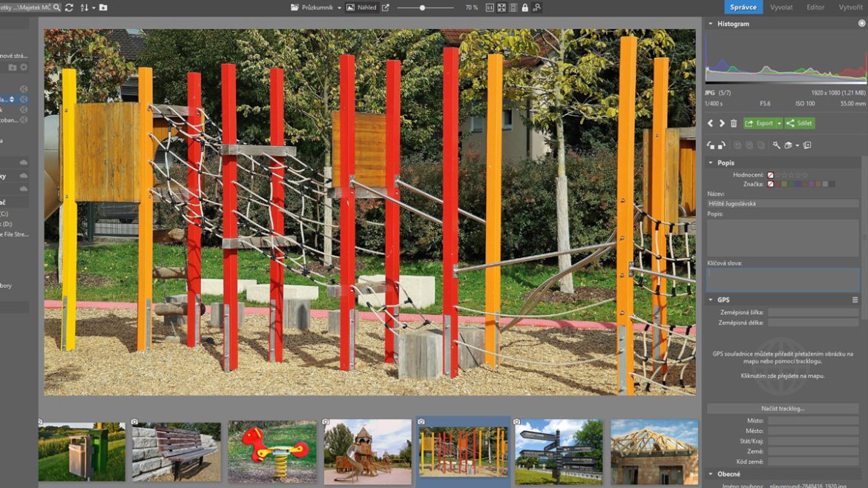868x488 pixels.
Task: Click the magic wand quick edit icon
Action: click(776, 145)
